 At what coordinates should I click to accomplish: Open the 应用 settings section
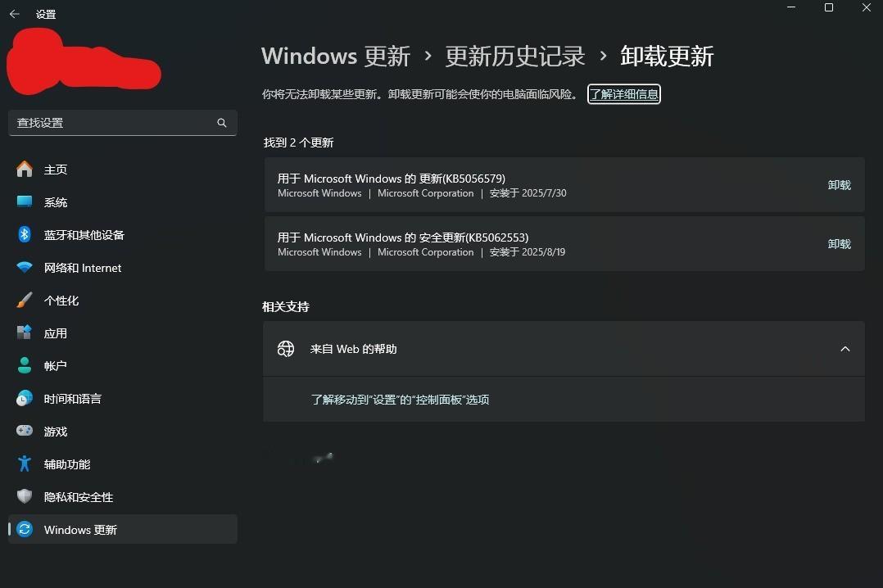click(x=56, y=333)
